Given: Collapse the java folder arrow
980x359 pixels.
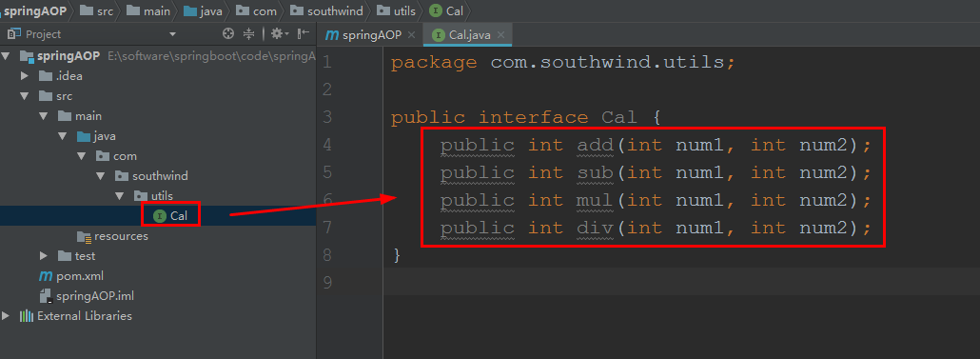Looking at the screenshot, I should pos(63,136).
